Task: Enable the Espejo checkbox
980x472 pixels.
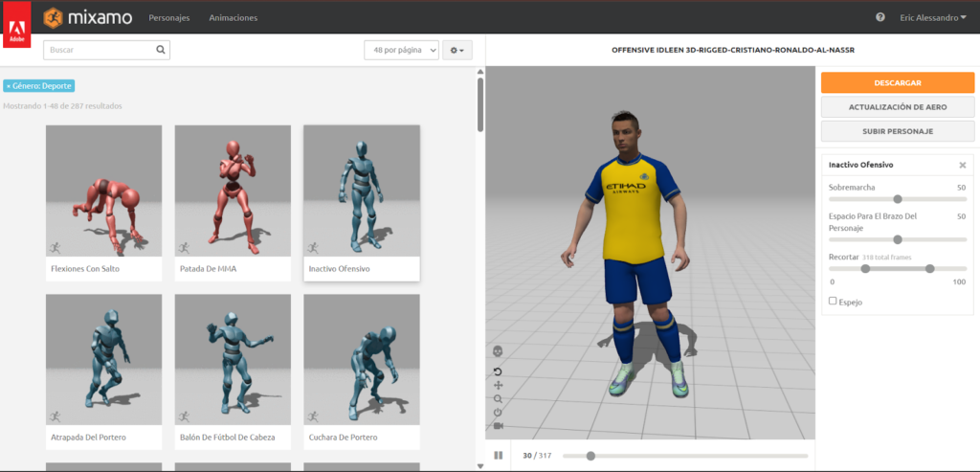Action: 833,301
